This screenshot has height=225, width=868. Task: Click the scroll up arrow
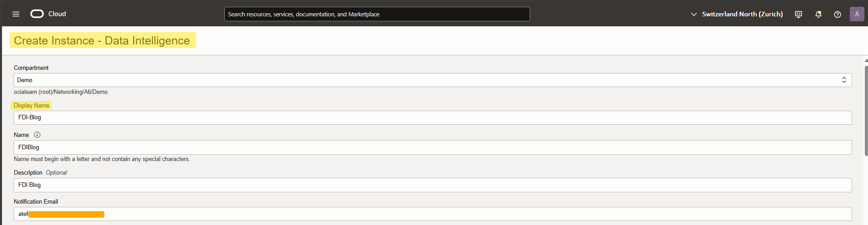(866, 60)
